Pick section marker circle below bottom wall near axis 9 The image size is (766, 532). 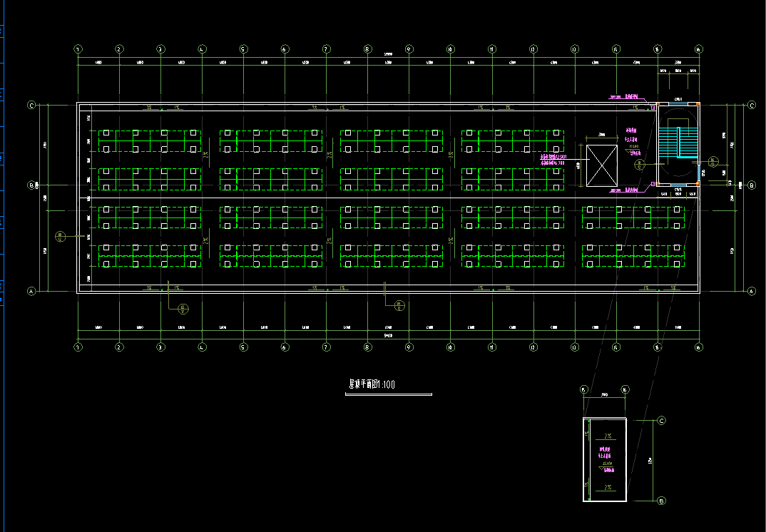point(399,306)
